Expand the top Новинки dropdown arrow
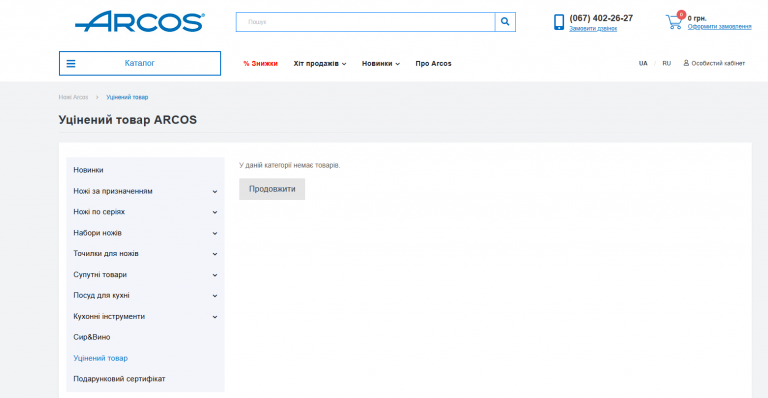Image resolution: width=768 pixels, height=398 pixels. pos(398,64)
